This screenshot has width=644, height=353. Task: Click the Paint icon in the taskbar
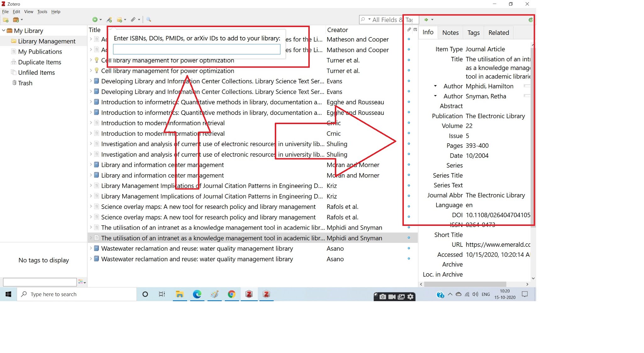(214, 294)
